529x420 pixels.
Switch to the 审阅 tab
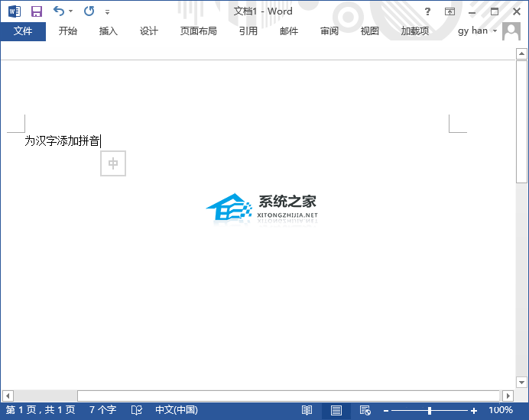(329, 31)
